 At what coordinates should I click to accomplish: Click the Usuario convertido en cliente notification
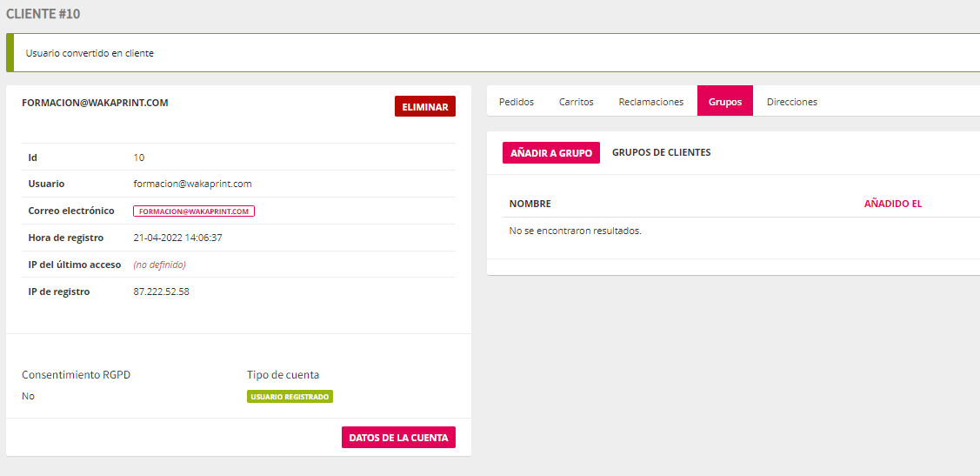90,53
